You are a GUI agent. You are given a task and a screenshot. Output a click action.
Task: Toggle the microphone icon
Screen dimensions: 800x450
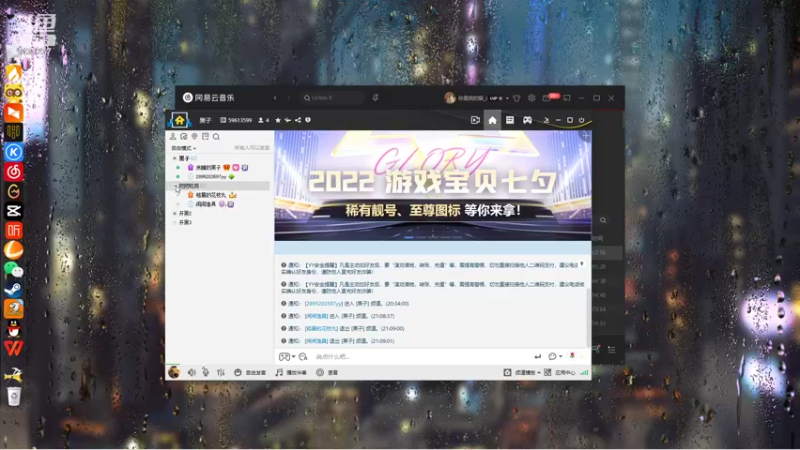click(206, 372)
